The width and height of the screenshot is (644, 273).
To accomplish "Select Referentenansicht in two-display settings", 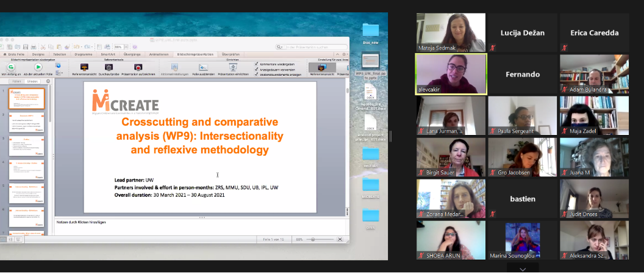I will click(323, 68).
